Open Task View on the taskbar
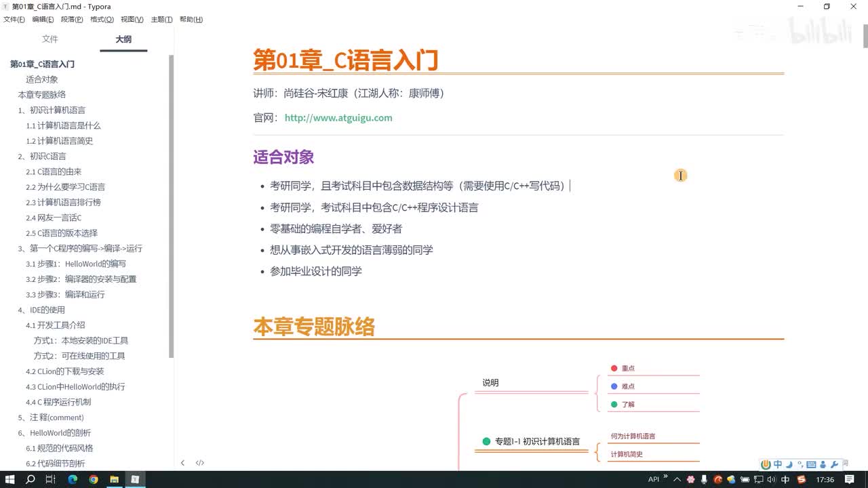This screenshot has height=488, width=868. point(51,479)
